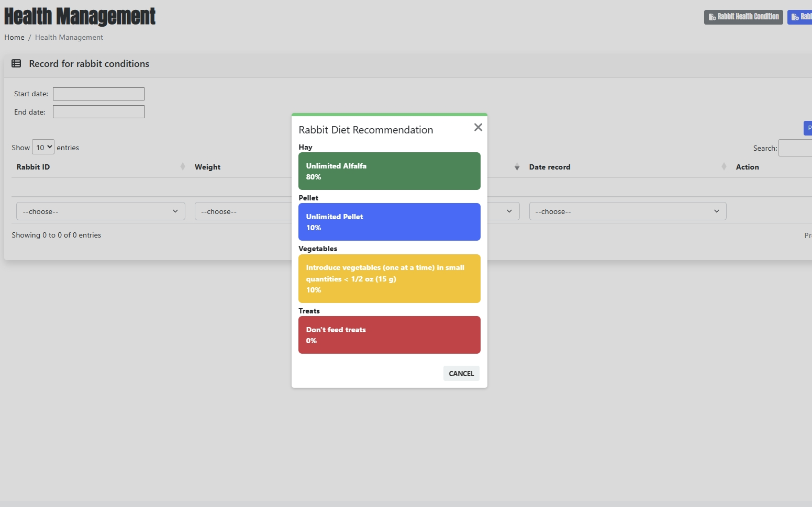Viewport: 812px width, 507px height.
Task: Click sort arrows icon after Date record
Action: tap(724, 167)
